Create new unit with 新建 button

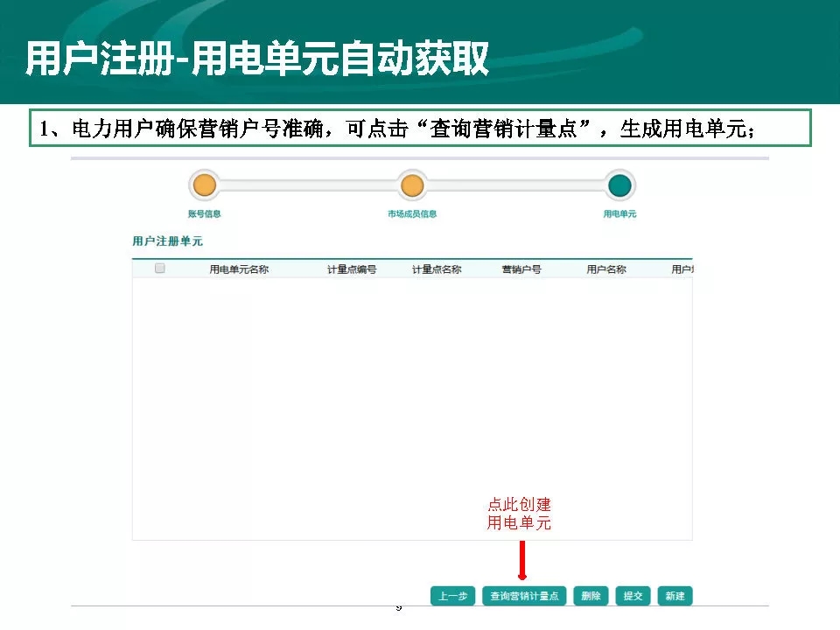[x=675, y=596]
